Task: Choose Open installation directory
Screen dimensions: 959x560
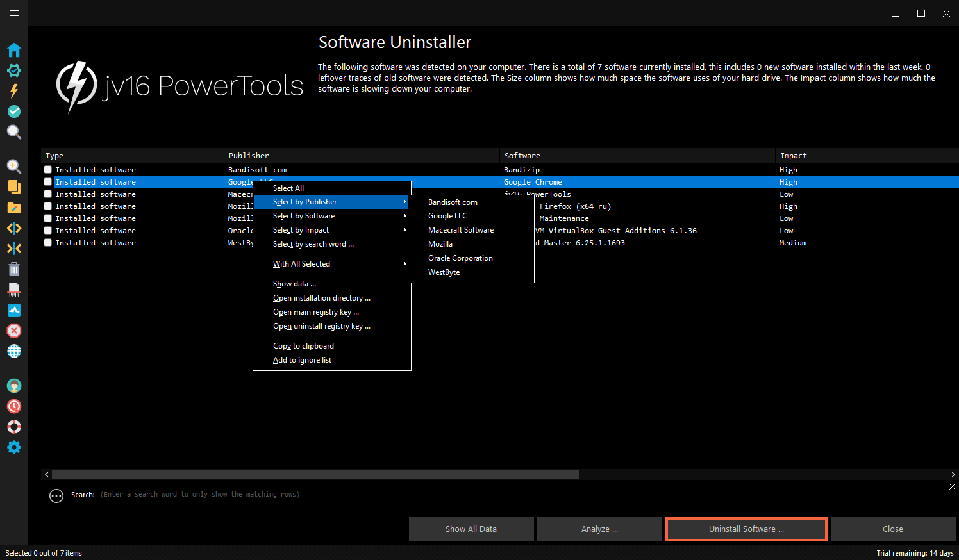Action: [x=331, y=298]
